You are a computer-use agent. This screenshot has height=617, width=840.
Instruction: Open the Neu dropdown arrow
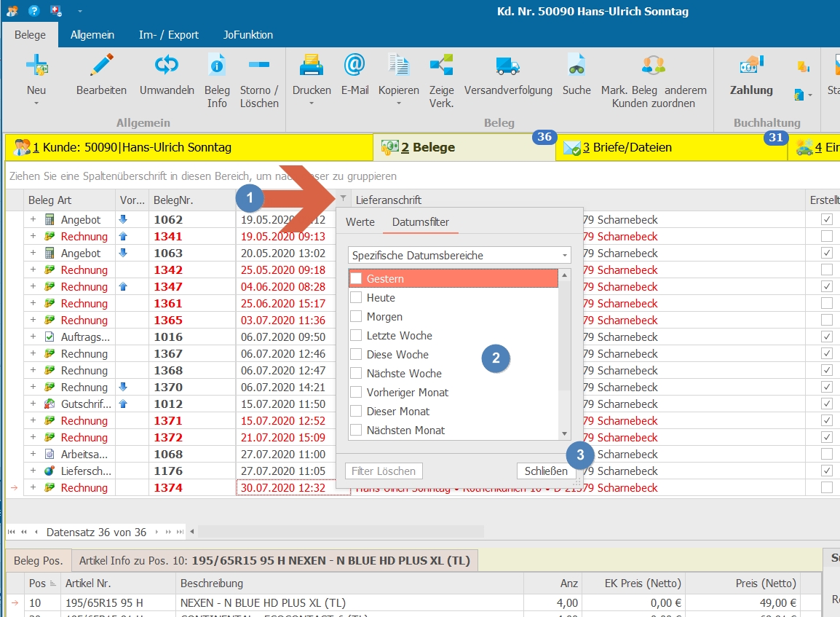click(x=36, y=103)
